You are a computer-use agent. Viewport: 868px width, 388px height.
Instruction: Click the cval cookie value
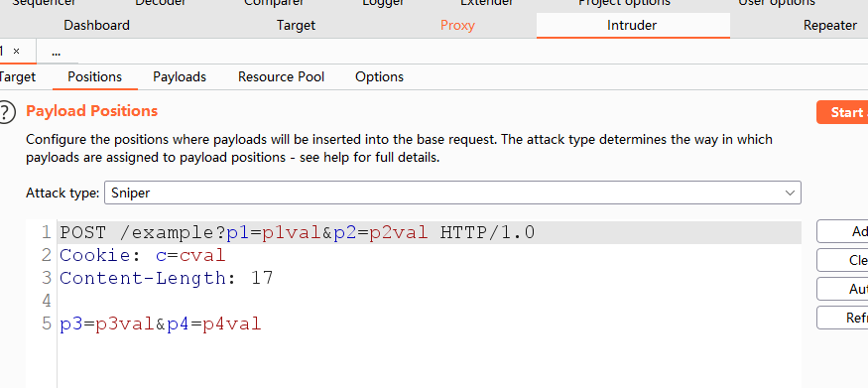[202, 256]
